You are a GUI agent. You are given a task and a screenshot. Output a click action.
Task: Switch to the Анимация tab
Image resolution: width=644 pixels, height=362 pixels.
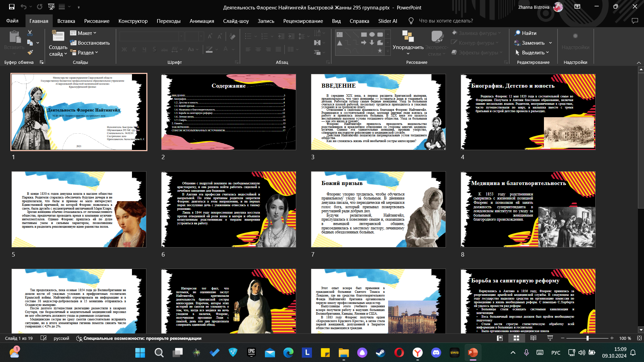click(202, 21)
